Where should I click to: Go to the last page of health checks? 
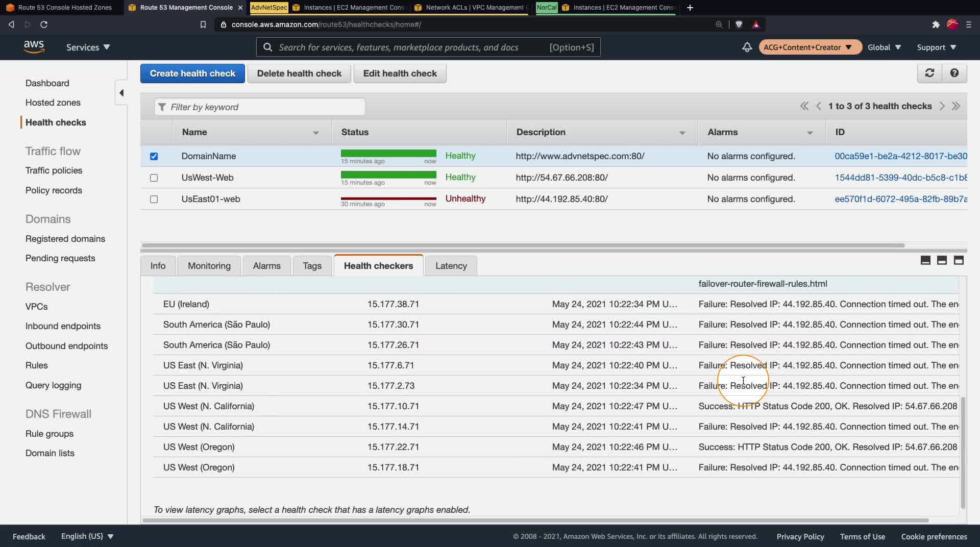point(956,106)
